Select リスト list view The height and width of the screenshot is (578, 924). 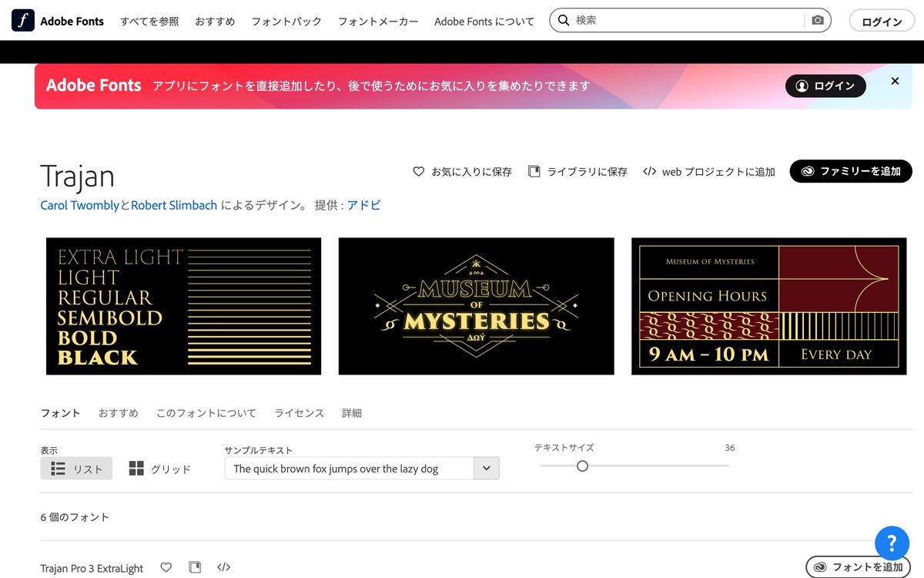tap(76, 469)
